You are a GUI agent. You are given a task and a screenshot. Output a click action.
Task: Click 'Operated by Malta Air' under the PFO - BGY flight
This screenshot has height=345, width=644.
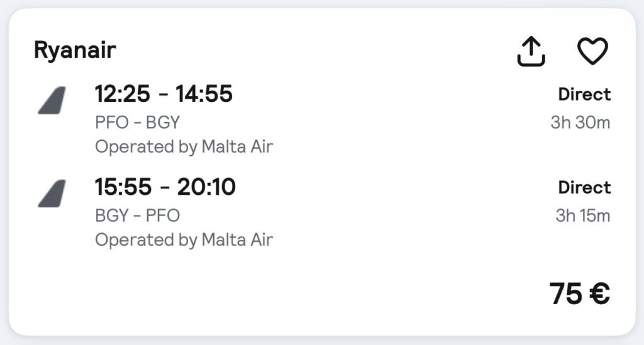(x=184, y=147)
